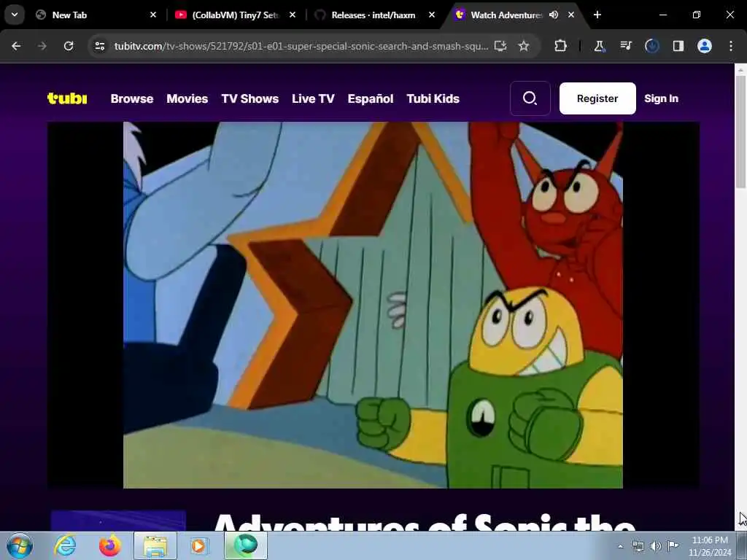Mute the Watch Adventures tab audio icon
The width and height of the screenshot is (747, 560).
tap(553, 15)
